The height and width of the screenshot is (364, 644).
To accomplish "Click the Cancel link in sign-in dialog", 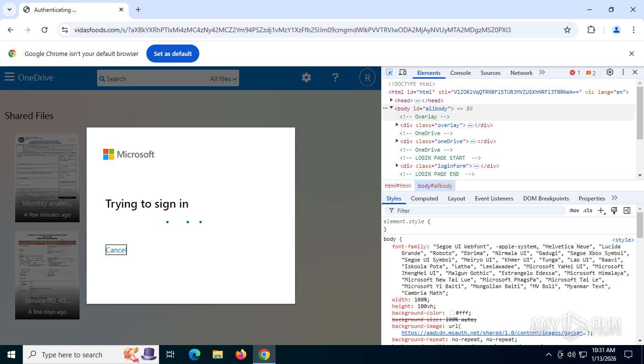I will [x=116, y=250].
